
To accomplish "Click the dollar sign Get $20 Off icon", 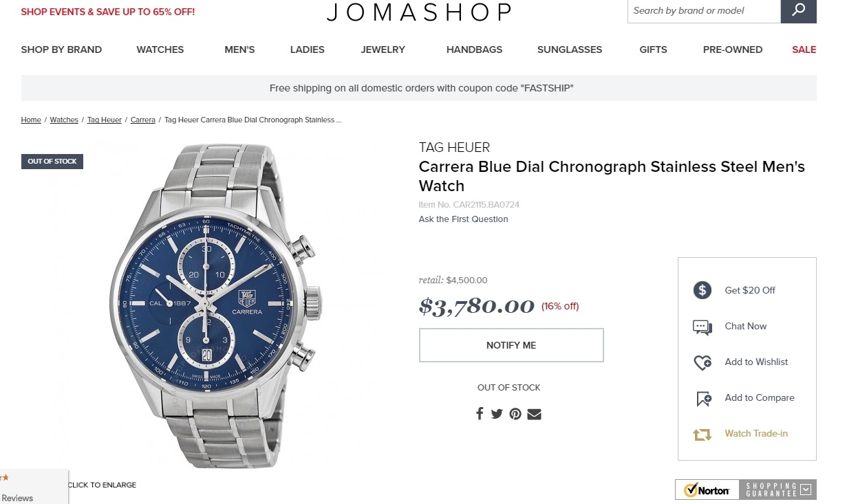I will [x=702, y=290].
